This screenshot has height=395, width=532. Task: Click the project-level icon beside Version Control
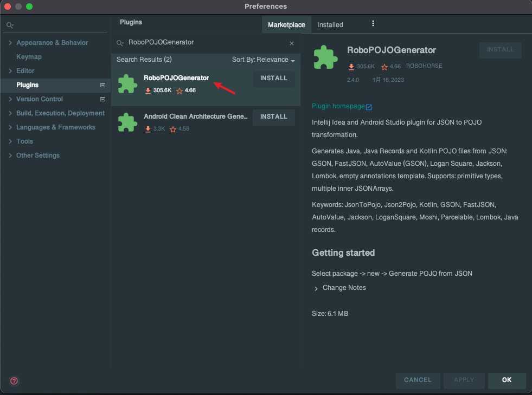(102, 99)
